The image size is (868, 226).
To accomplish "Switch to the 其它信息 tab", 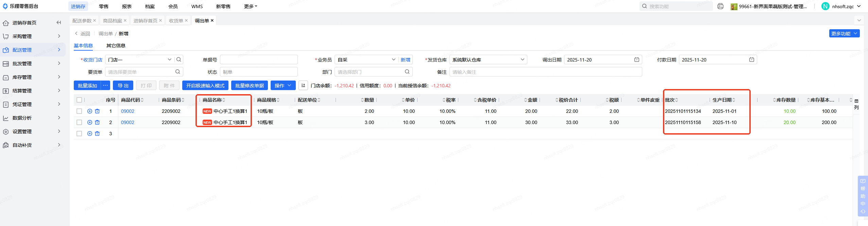I will pos(116,46).
